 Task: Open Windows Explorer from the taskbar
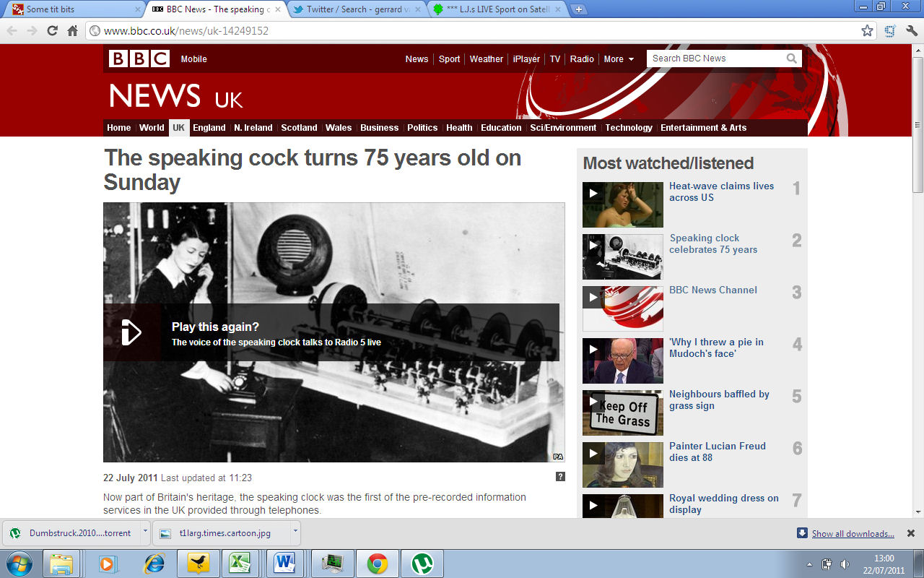click(x=61, y=563)
